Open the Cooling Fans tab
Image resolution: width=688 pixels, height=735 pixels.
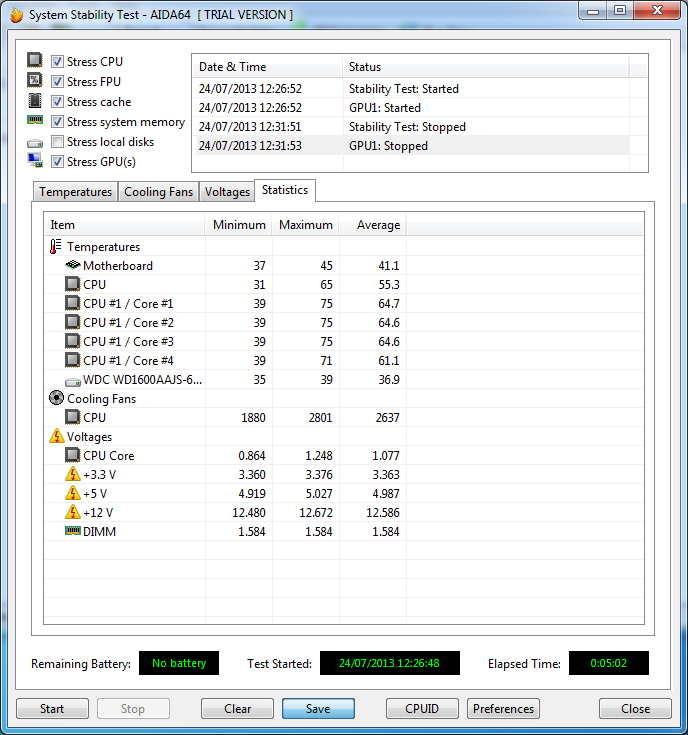click(x=158, y=192)
